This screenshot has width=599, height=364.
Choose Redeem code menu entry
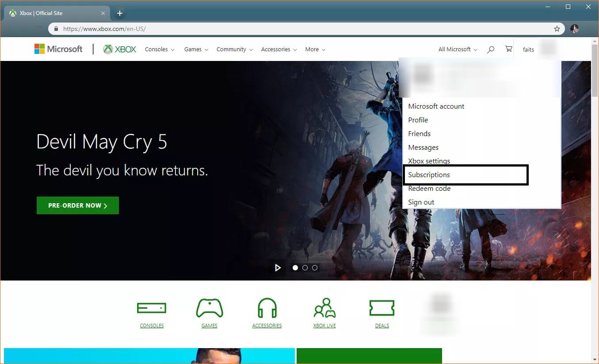[x=429, y=189]
